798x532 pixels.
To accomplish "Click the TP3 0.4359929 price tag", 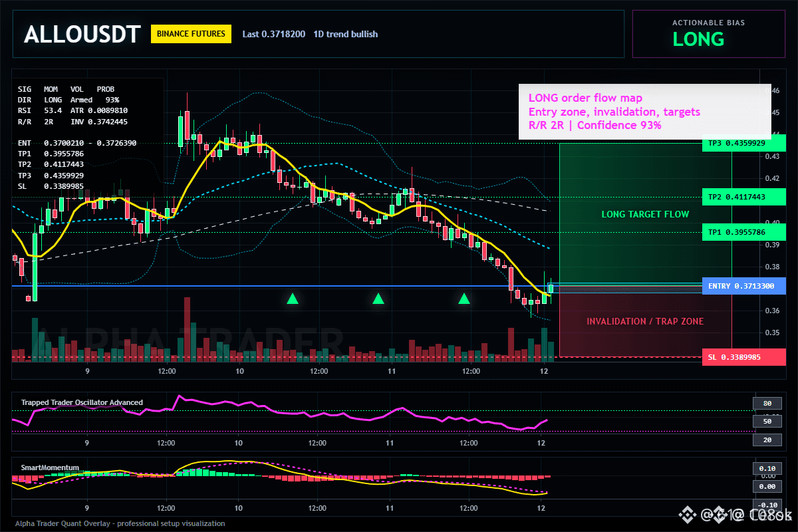I will tap(745, 143).
